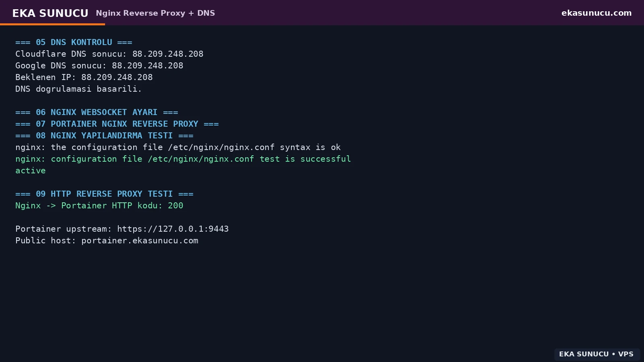Open the ekasunucu.com link in header
The height and width of the screenshot is (362, 644).
click(597, 13)
